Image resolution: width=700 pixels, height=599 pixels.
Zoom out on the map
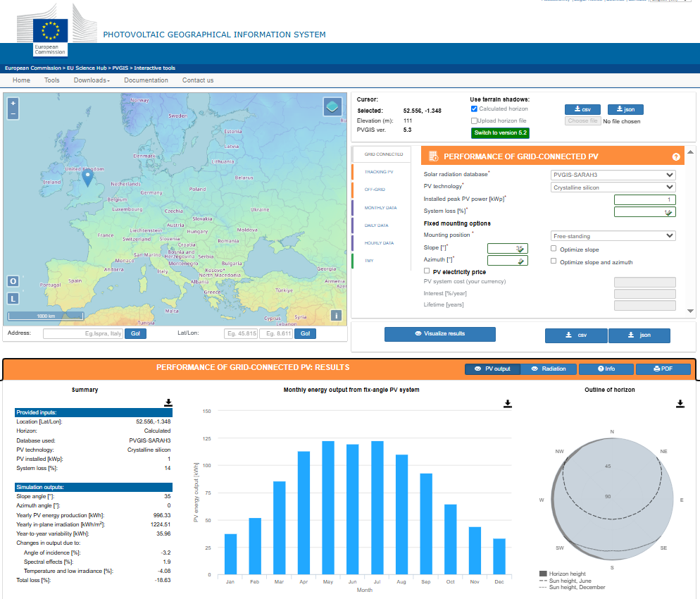13,113
